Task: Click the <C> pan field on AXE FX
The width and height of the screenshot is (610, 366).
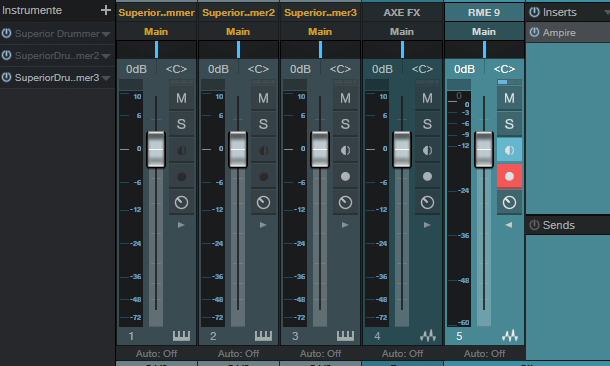Action: click(x=422, y=69)
